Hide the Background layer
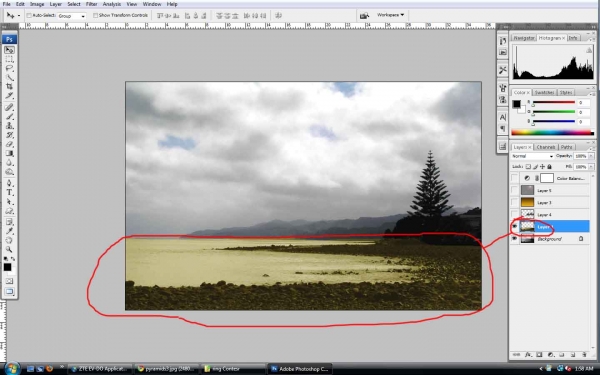The height and width of the screenshot is (375, 600). [x=515, y=239]
